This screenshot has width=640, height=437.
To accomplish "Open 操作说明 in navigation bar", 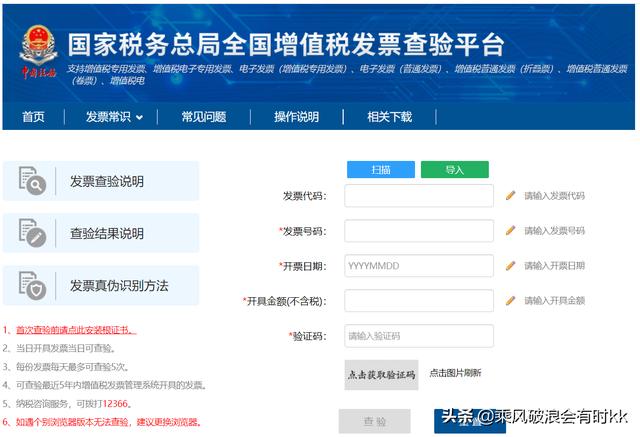I will pos(296,117).
